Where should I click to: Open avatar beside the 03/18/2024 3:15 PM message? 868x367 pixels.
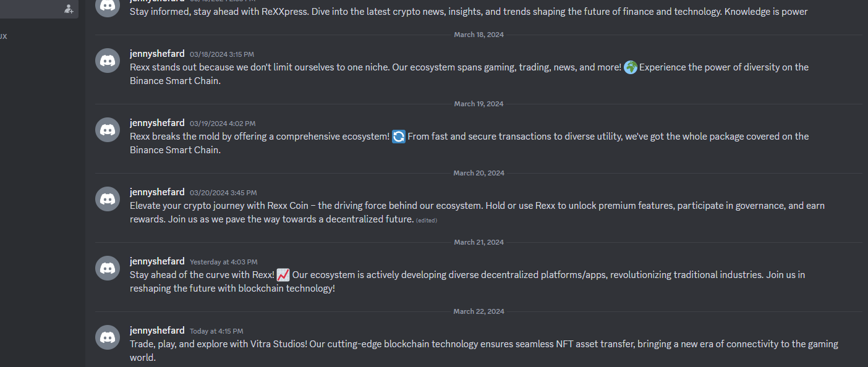coord(108,61)
